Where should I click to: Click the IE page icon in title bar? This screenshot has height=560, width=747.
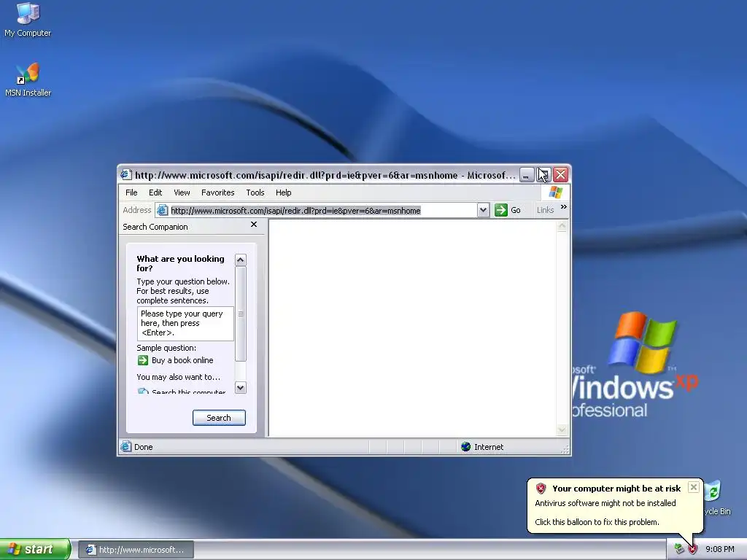(x=125, y=175)
